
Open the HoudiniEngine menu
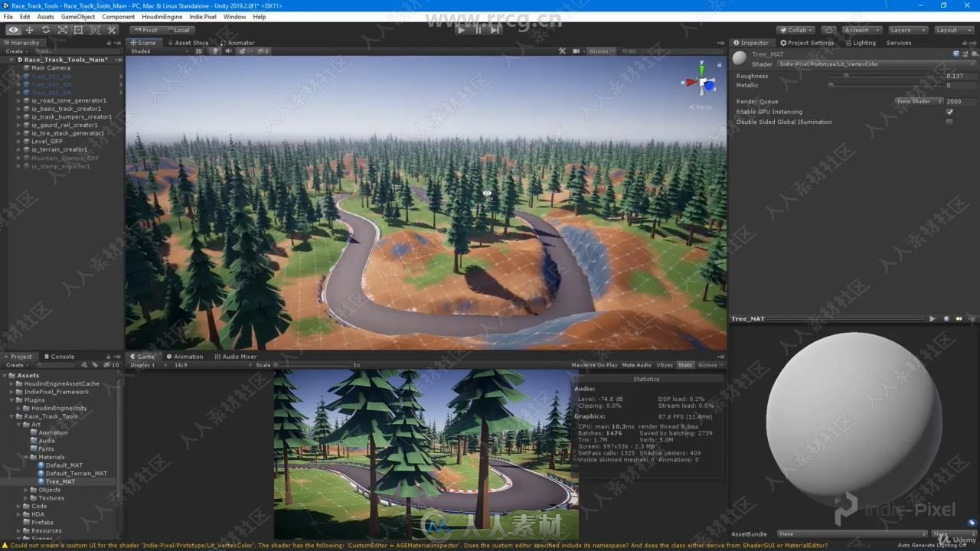coord(162,16)
